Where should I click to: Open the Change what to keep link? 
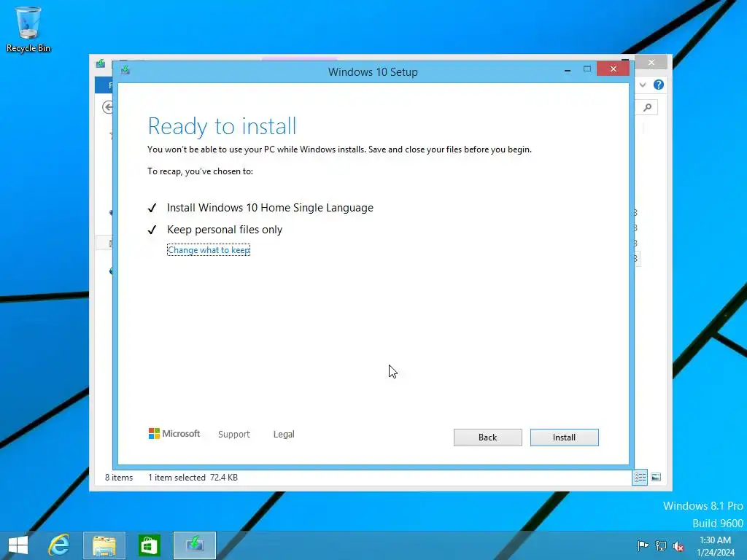pos(209,250)
